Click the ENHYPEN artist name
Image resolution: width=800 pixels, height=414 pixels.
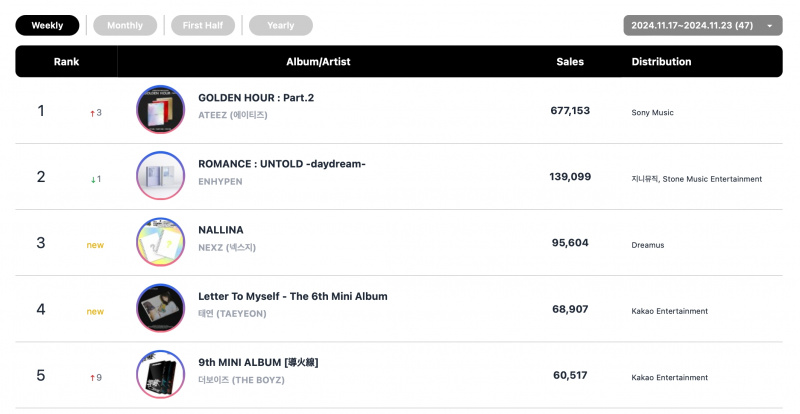[x=220, y=182]
